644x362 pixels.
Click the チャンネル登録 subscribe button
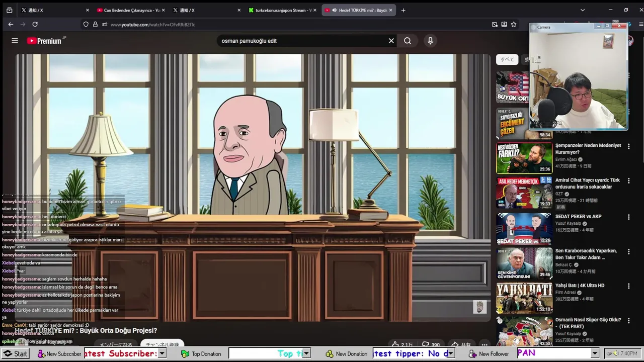[162, 345]
